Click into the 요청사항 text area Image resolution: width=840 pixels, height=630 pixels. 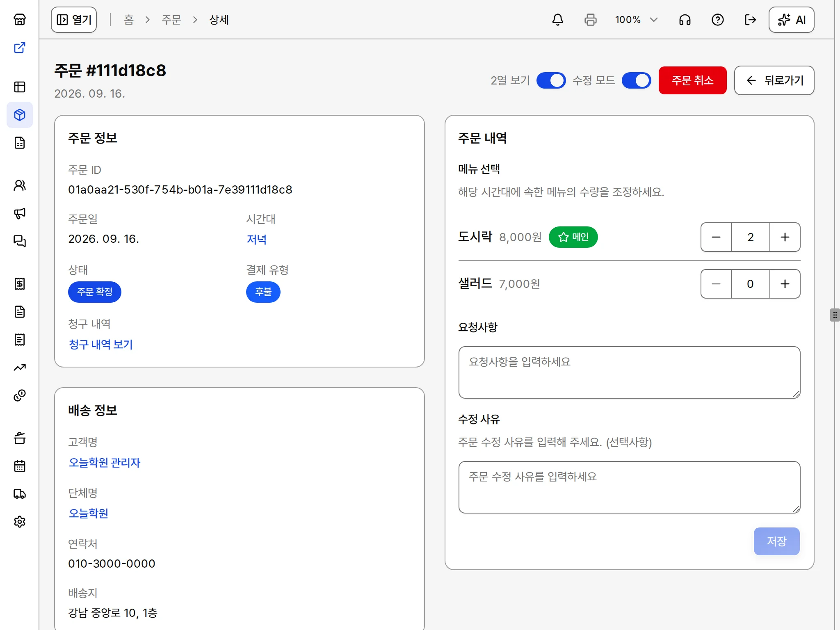pos(629,372)
